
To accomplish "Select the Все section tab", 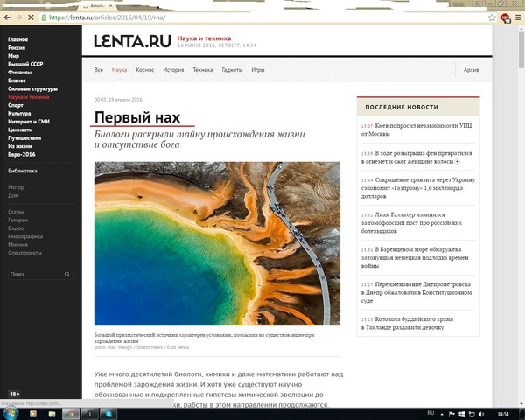I will (x=98, y=70).
